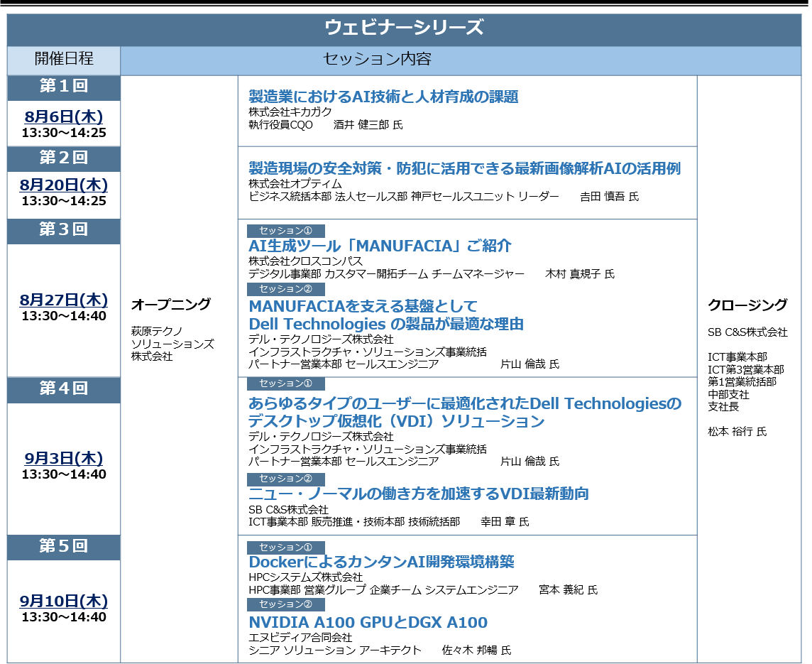Screen dimensions: 812x664
Task: Click the セッション① badge above the Docker title
Action: [286, 548]
